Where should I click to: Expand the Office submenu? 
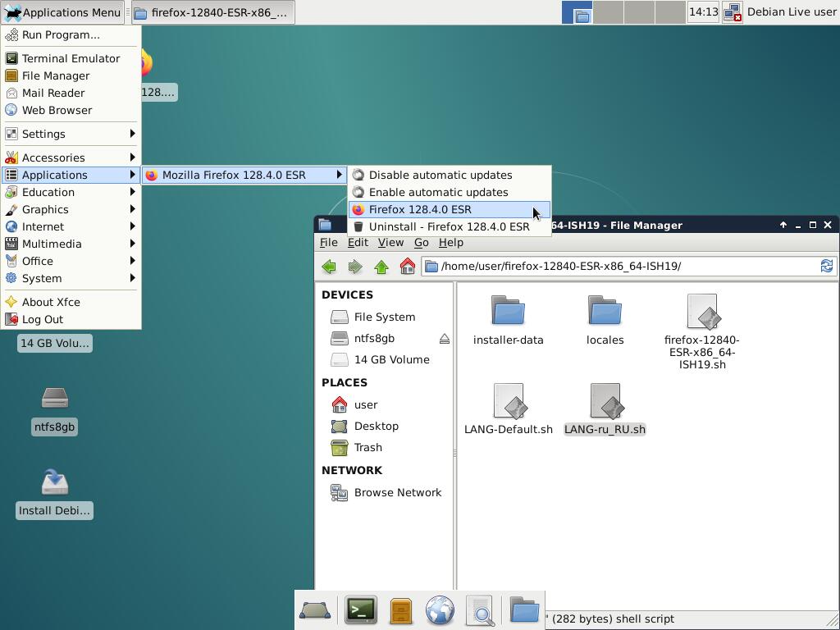(x=71, y=261)
